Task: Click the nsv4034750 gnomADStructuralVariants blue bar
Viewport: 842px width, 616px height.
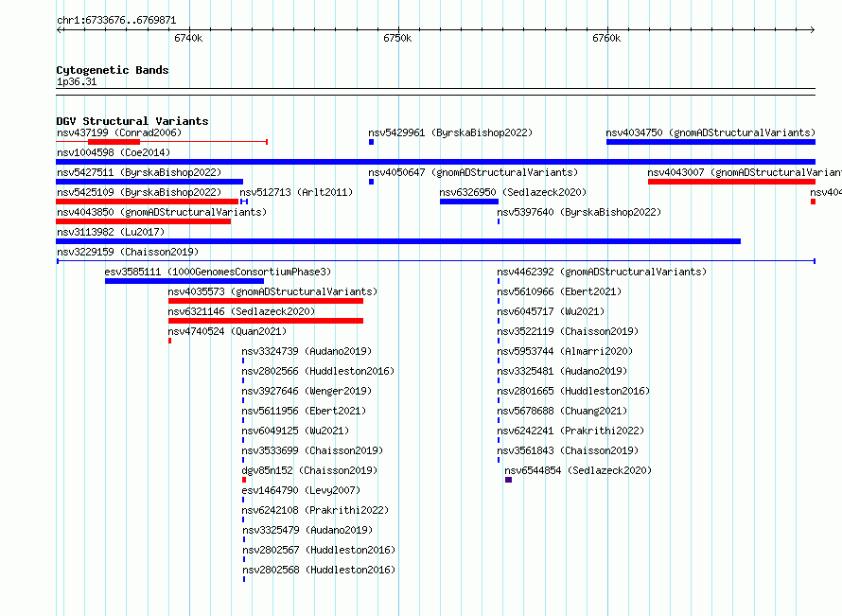Action: coord(710,142)
